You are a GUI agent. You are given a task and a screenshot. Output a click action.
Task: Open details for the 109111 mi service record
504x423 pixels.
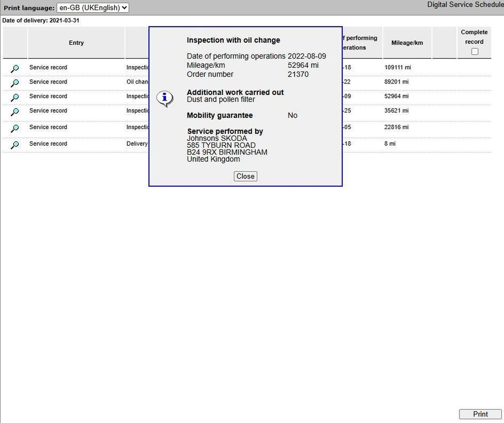click(x=15, y=69)
